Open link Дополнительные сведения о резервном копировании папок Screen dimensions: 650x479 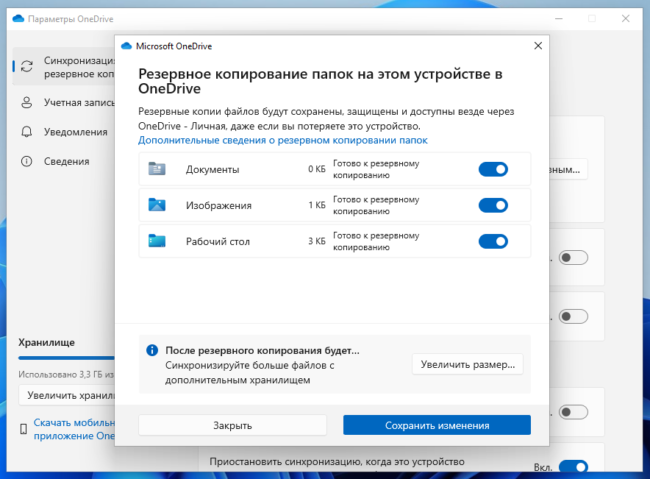(x=283, y=140)
